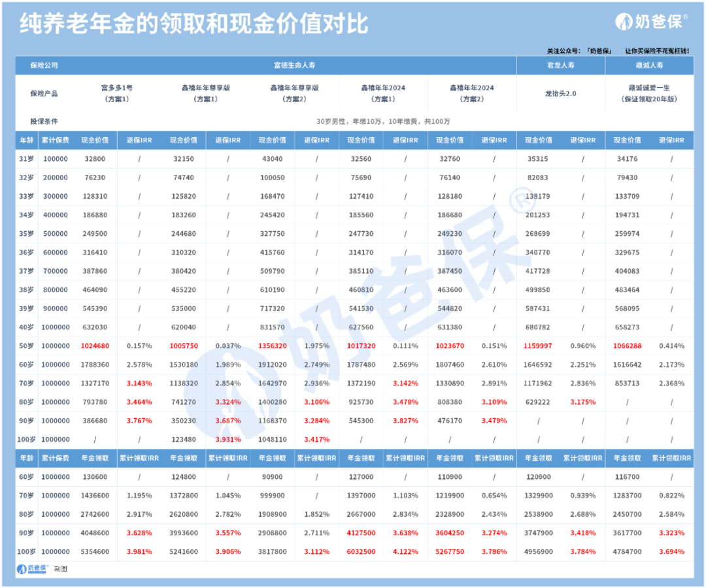Click the 30岁男性 insurance condition text
This screenshot has width=706, height=588.
[x=383, y=122]
